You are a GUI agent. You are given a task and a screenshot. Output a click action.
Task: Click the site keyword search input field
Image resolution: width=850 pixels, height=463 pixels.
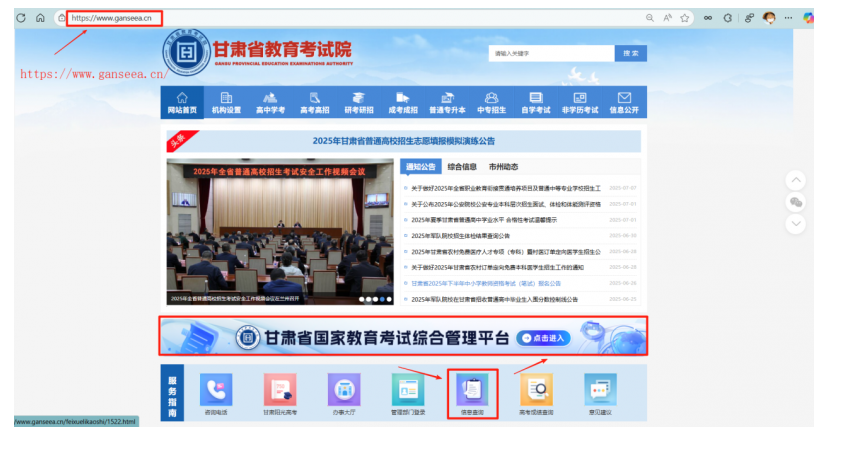[550, 53]
